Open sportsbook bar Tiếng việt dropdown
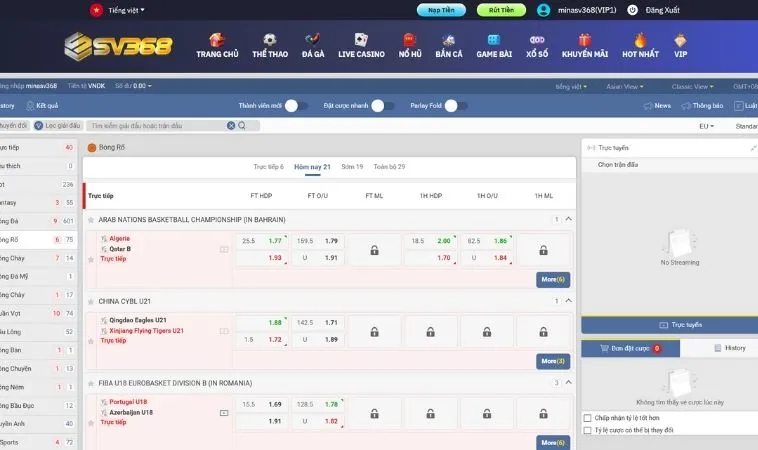 tap(571, 87)
